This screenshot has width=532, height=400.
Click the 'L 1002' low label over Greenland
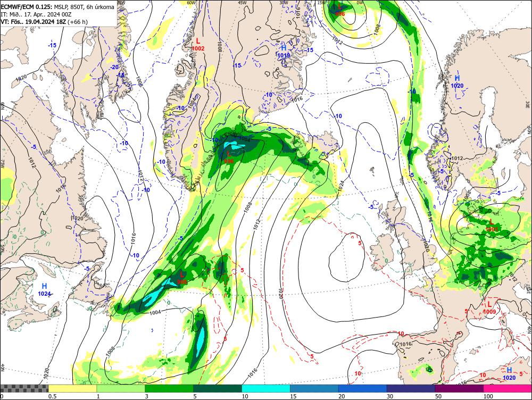pyautogui.click(x=198, y=45)
